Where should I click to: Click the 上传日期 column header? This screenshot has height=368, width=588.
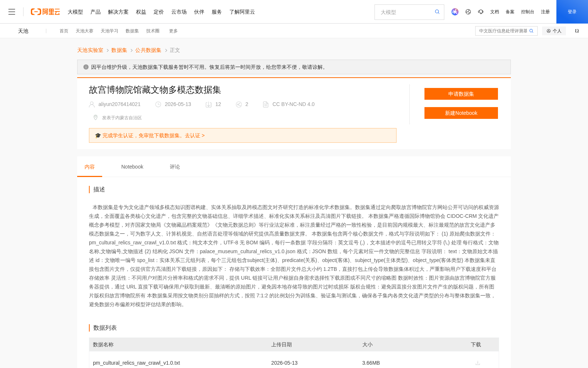point(282,344)
